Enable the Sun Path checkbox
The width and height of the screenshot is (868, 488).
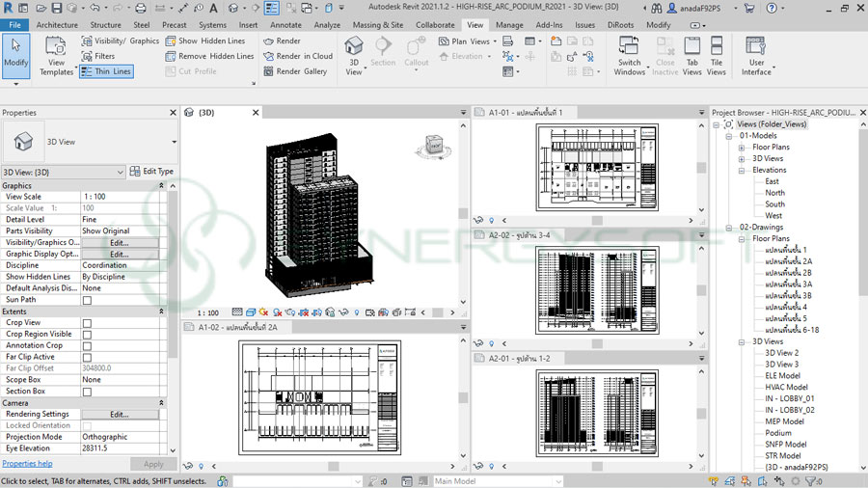coord(87,300)
